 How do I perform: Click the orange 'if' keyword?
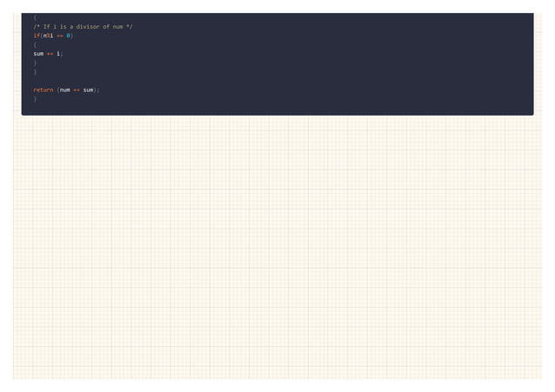(x=37, y=36)
